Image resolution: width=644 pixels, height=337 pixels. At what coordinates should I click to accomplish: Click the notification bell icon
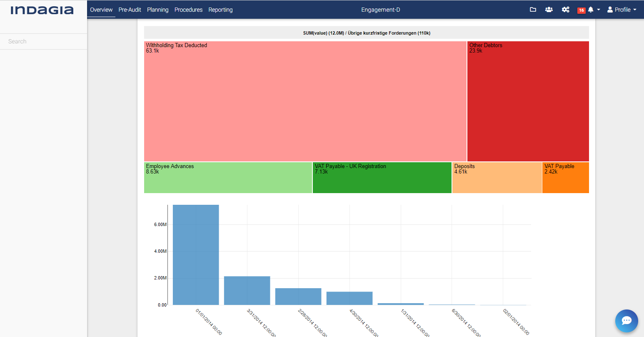pos(591,10)
